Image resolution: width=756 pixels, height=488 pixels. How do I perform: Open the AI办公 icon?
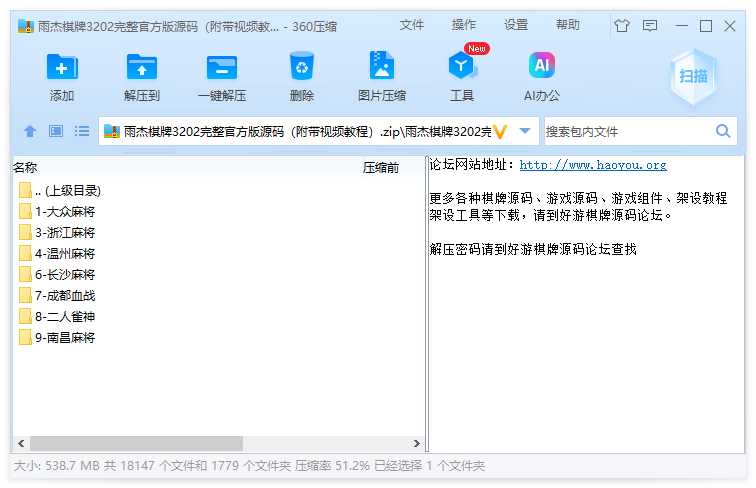click(x=541, y=65)
